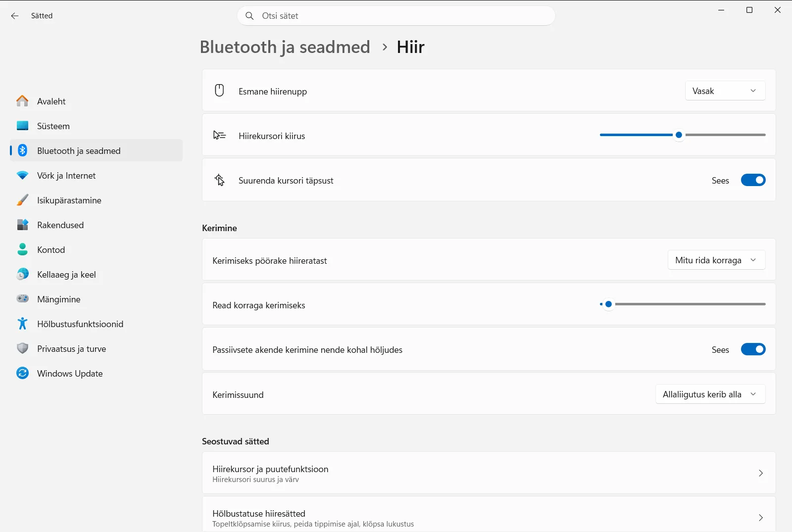The width and height of the screenshot is (792, 532).
Task: Click the Windows Update sidebar label
Action: [x=70, y=374]
